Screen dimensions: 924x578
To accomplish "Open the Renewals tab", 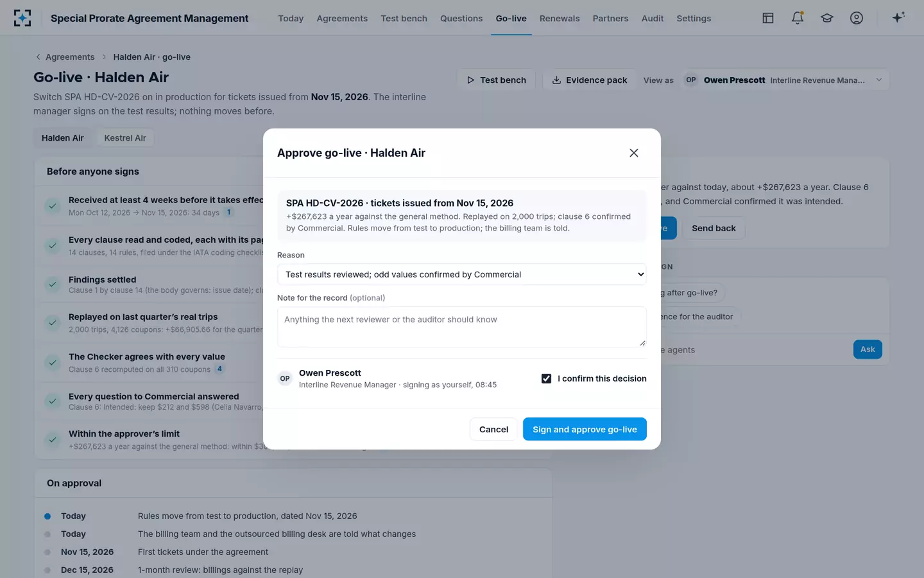I will pyautogui.click(x=560, y=18).
